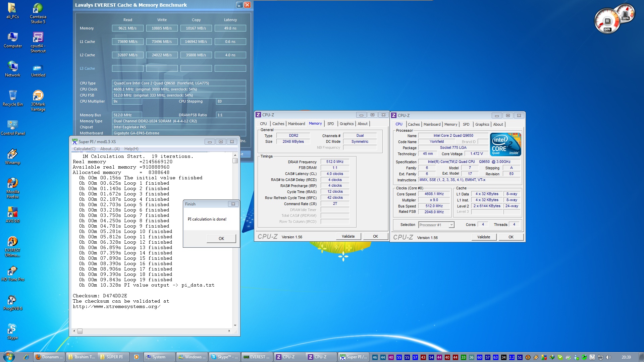Click the Checksum: D474DD2E line

pyautogui.click(x=100, y=296)
